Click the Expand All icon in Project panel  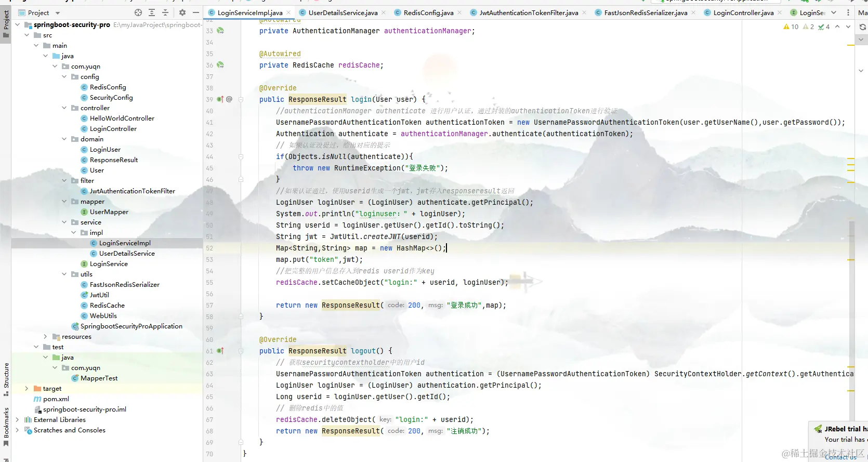(x=152, y=12)
